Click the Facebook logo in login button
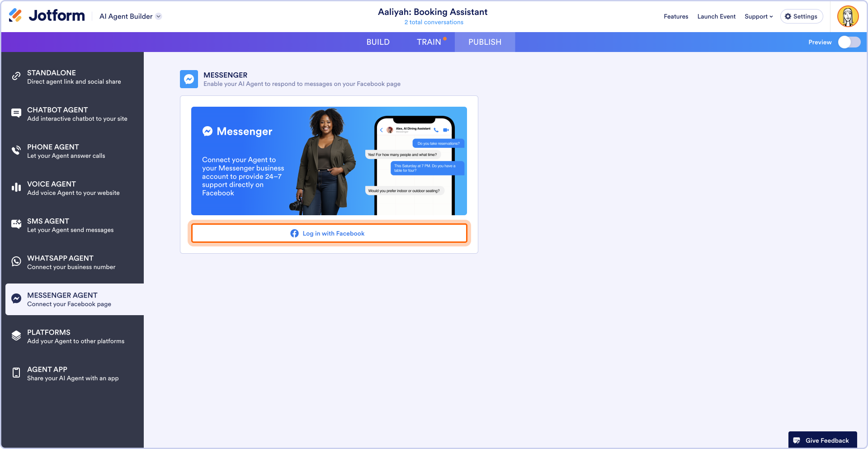This screenshot has height=449, width=868. [x=294, y=233]
